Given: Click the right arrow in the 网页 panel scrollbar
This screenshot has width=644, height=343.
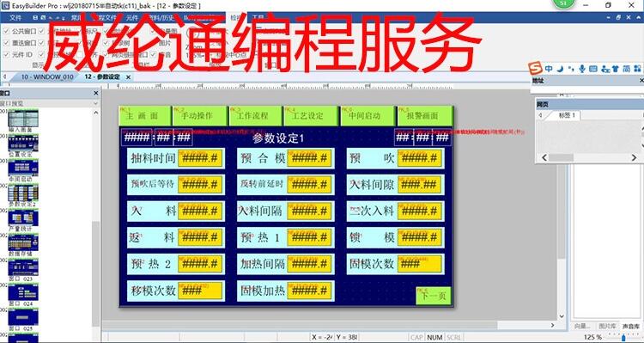Looking at the screenshot, I should tap(634, 157).
